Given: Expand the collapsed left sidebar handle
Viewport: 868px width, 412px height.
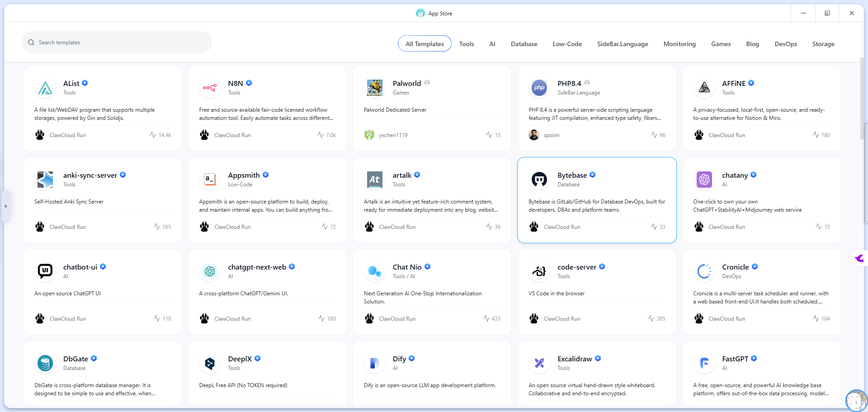Looking at the screenshot, I should [x=6, y=206].
